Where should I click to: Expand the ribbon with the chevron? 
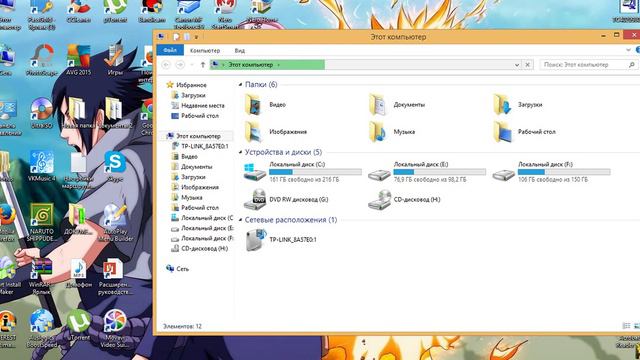(x=628, y=50)
